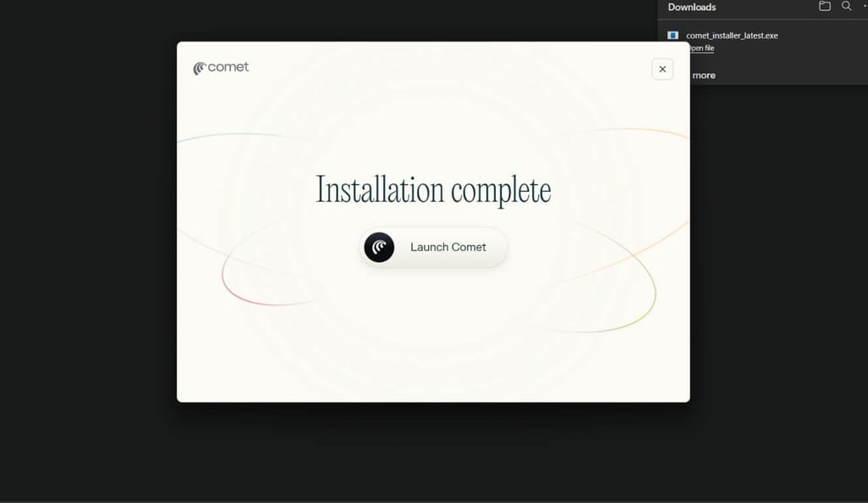Click the Installation complete title text

(x=433, y=189)
